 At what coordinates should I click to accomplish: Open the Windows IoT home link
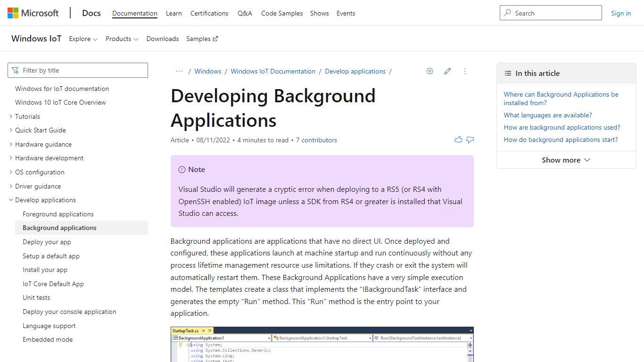36,39
